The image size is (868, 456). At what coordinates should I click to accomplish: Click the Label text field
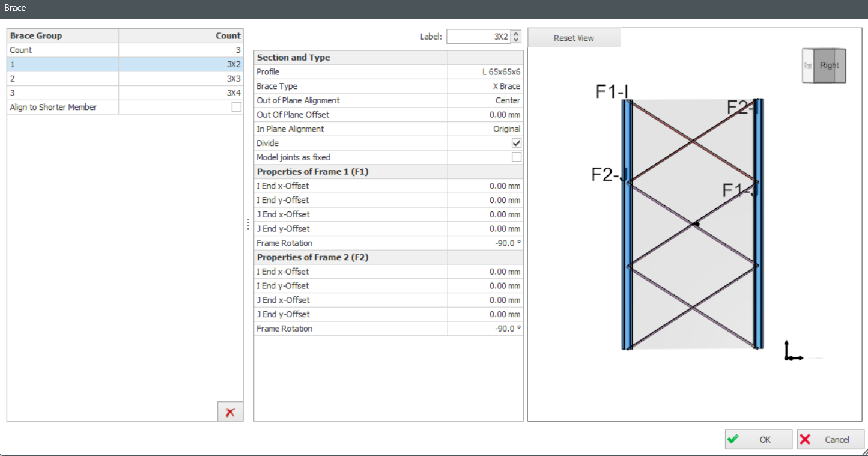478,37
